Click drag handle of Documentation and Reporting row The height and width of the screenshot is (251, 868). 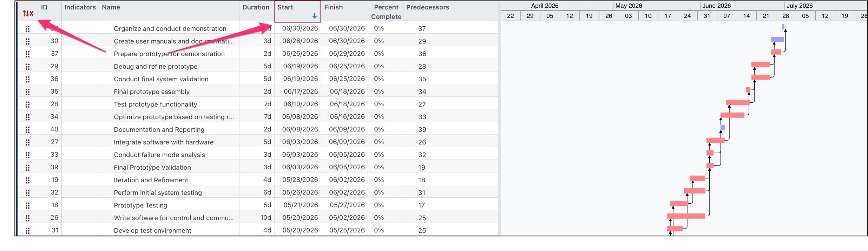point(27,130)
